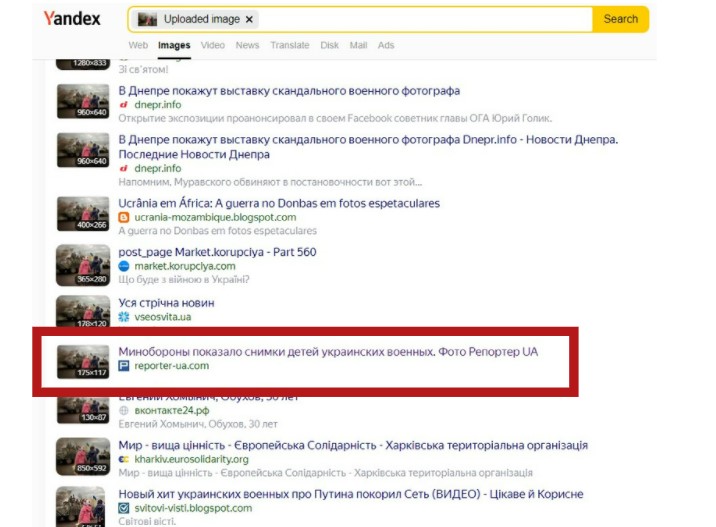Screen dimensions: 716x527
Task: Open 'Мир - вища цінність' result title
Action: (353, 445)
